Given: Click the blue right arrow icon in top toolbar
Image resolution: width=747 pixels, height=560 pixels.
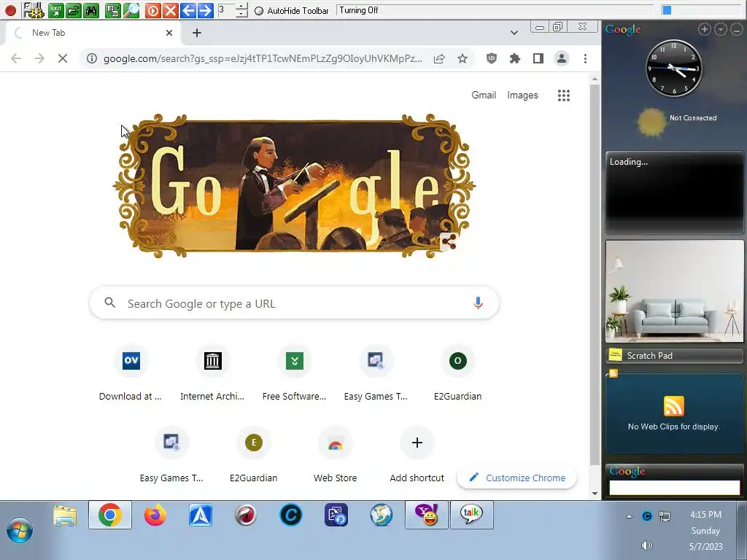Looking at the screenshot, I should [x=205, y=10].
